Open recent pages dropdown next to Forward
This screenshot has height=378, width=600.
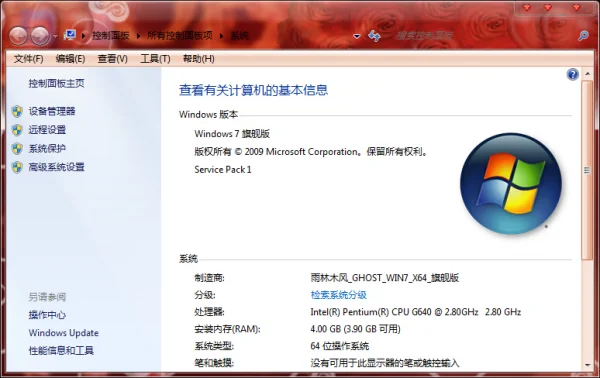55,36
